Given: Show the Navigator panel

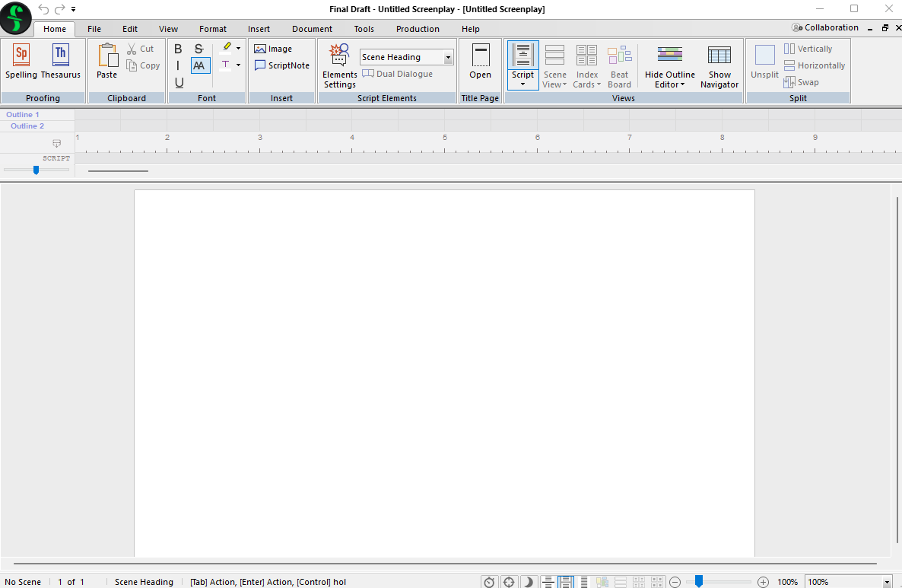Looking at the screenshot, I should click(719, 65).
